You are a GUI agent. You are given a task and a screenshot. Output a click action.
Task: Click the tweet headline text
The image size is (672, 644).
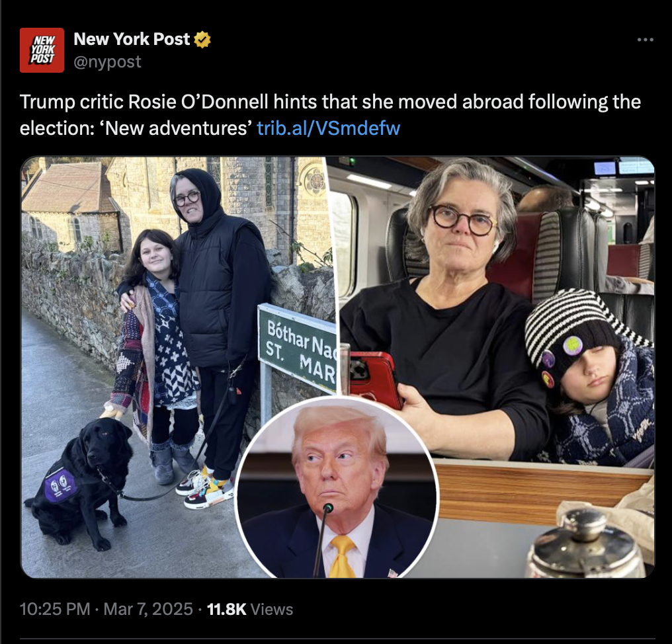point(330,115)
